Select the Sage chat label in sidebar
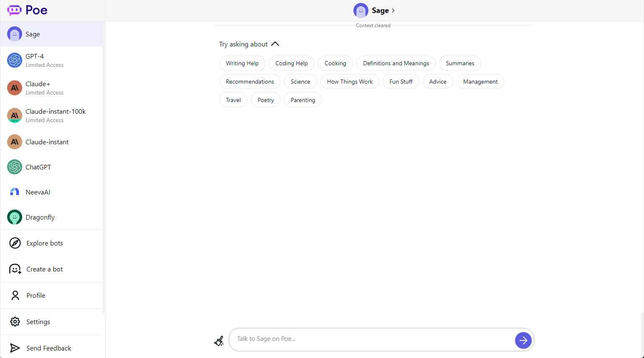Image resolution: width=644 pixels, height=358 pixels. pyautogui.click(x=33, y=34)
